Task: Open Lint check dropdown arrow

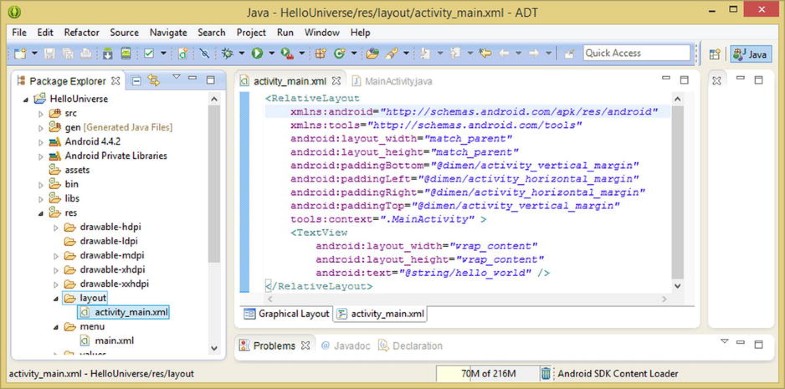Action: 163,53
